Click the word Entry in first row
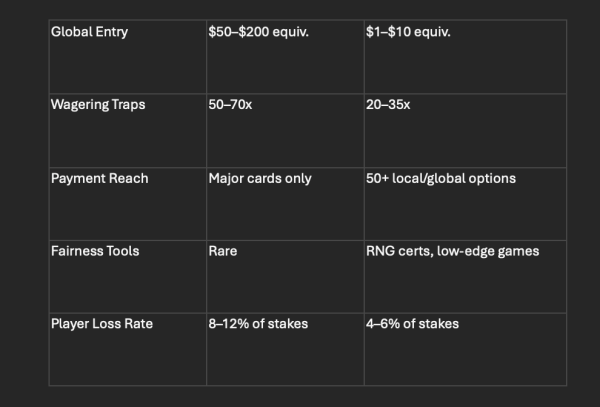Viewport: 600px width, 407px height. coord(111,32)
